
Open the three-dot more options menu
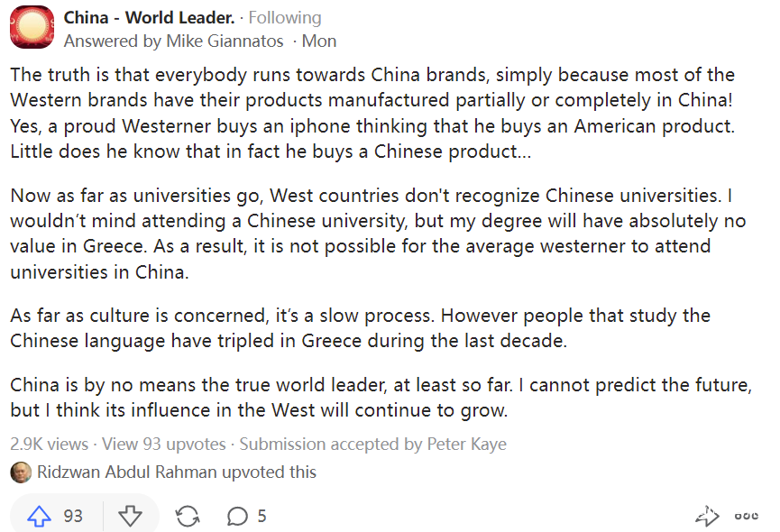746,516
